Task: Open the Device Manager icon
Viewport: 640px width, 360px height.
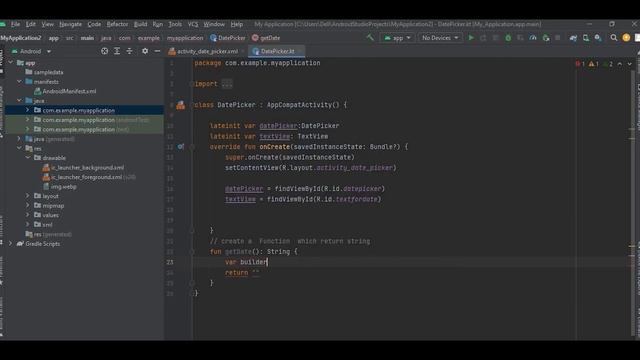Action: [586, 38]
